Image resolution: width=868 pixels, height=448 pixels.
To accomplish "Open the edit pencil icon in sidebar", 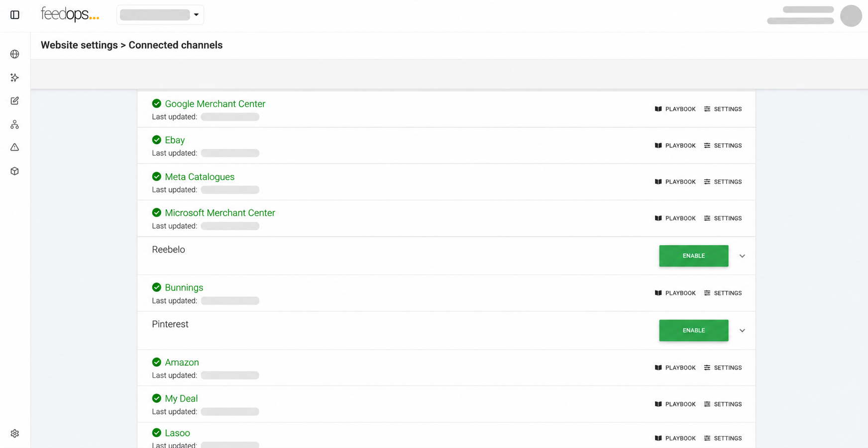I will click(x=15, y=101).
